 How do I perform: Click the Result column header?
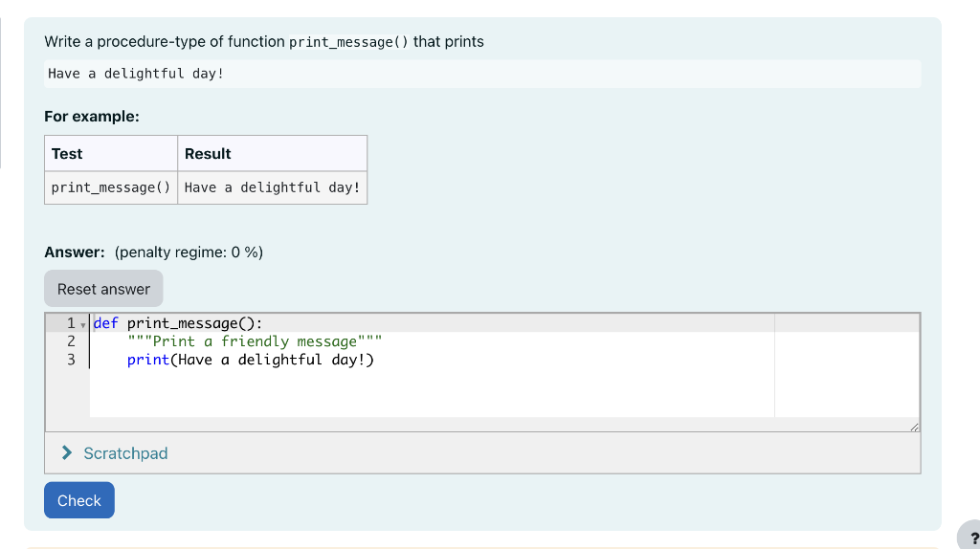click(x=208, y=153)
